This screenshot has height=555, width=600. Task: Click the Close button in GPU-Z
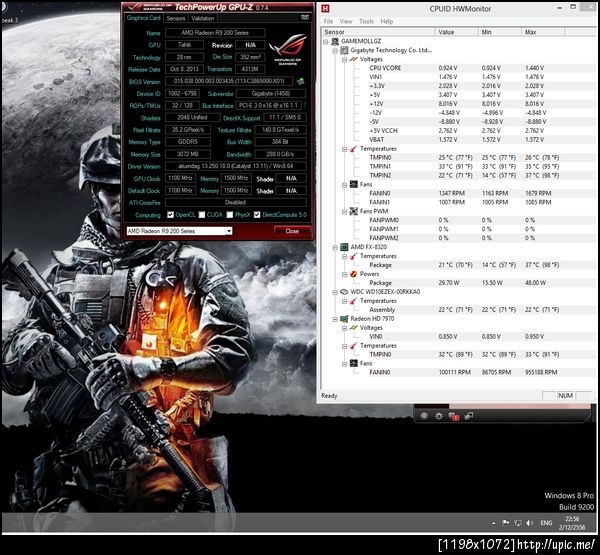coord(292,231)
